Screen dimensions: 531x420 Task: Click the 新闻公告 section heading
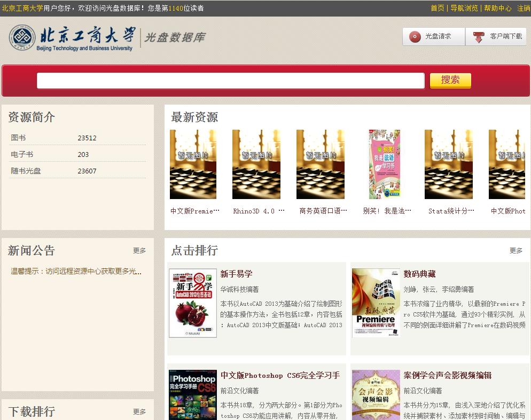[32, 250]
